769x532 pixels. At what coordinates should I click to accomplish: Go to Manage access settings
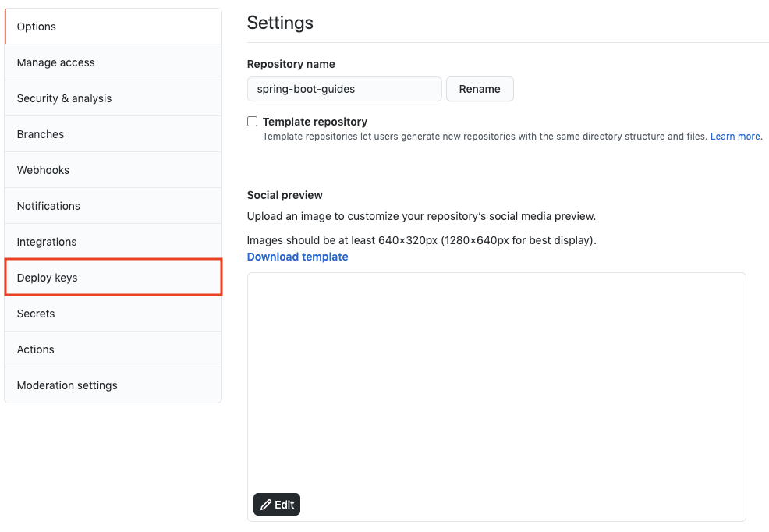[x=55, y=62]
